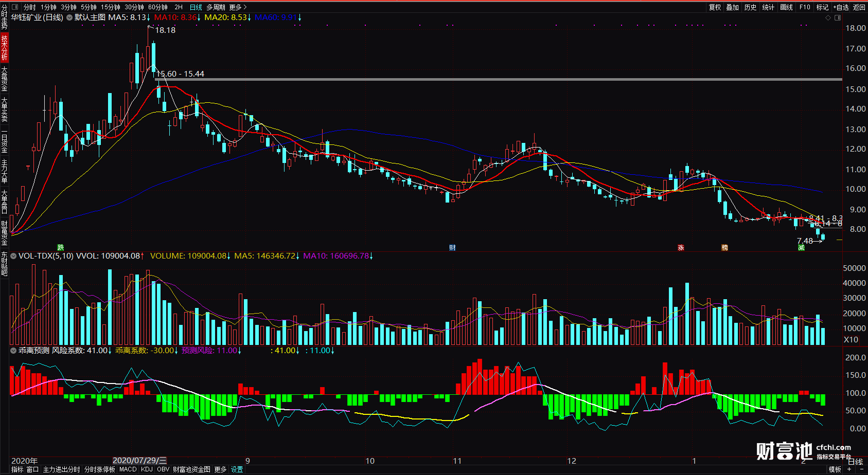Select the 3分钟 period
The width and height of the screenshot is (868, 475).
click(68, 7)
